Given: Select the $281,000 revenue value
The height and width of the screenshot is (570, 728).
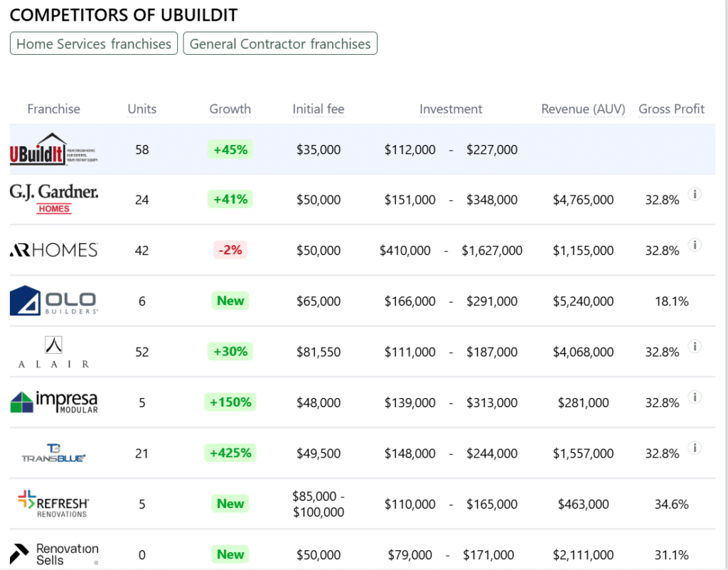Looking at the screenshot, I should tap(583, 402).
